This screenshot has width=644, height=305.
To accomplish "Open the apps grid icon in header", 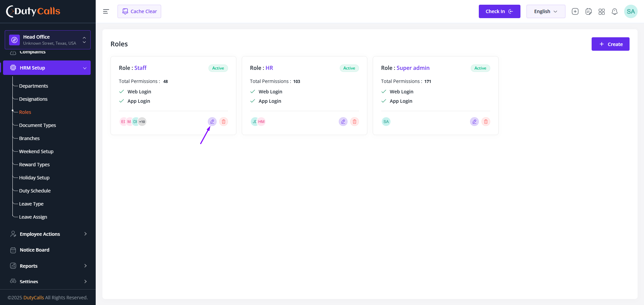I will (x=602, y=11).
